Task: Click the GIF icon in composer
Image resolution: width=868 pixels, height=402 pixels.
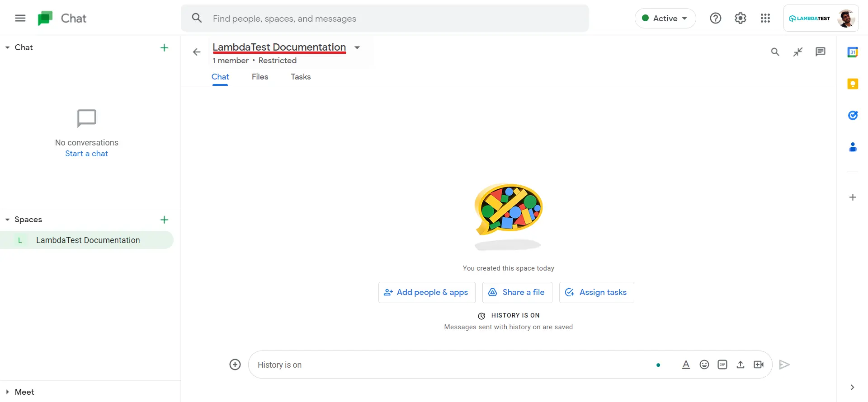Action: [722, 365]
